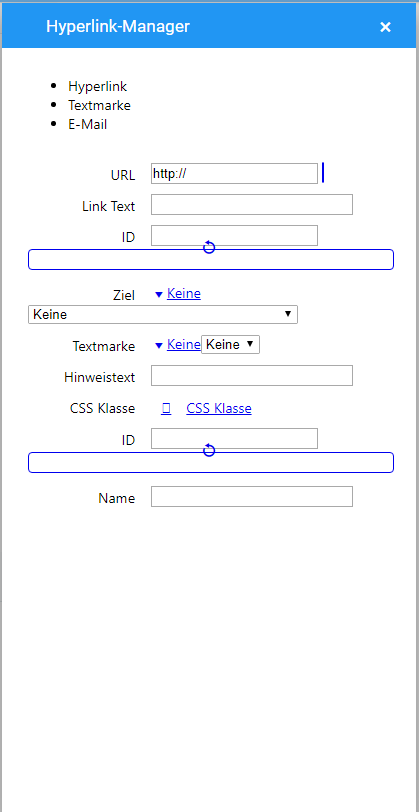Switch to the Textmarke tab
Viewport: 419px width, 812px height.
[x=99, y=105]
